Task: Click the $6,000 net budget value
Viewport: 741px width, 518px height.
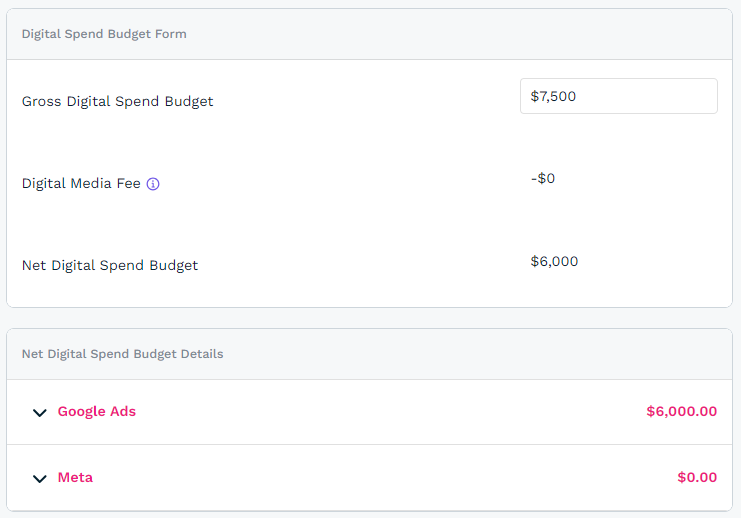Action: (554, 262)
